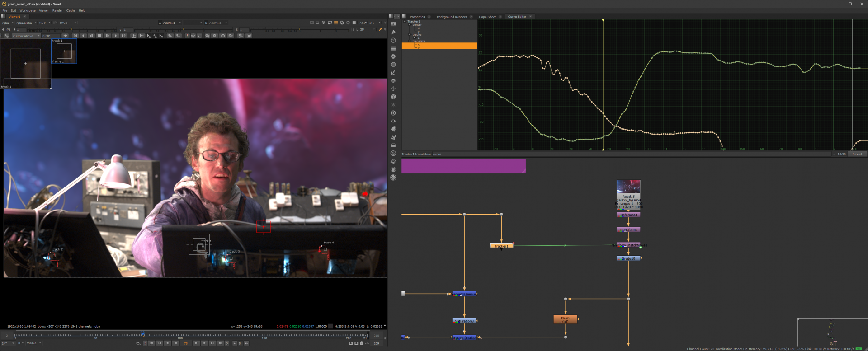Open the 3D nodes cube icon

[393, 97]
